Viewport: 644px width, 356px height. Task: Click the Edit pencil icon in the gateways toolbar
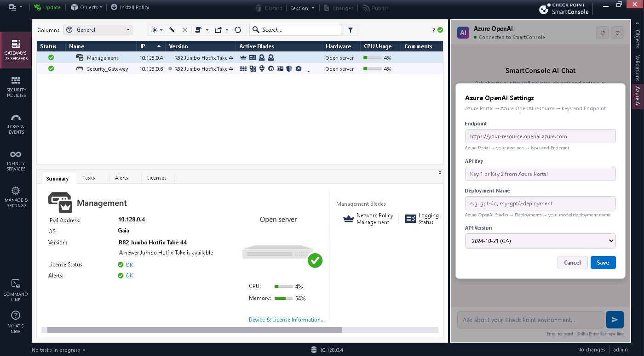pyautogui.click(x=172, y=30)
